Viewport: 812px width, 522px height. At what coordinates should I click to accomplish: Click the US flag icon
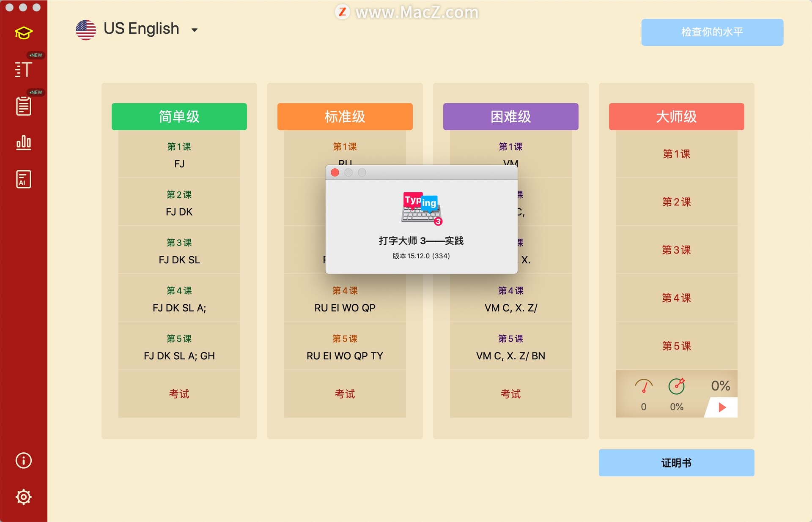click(86, 30)
